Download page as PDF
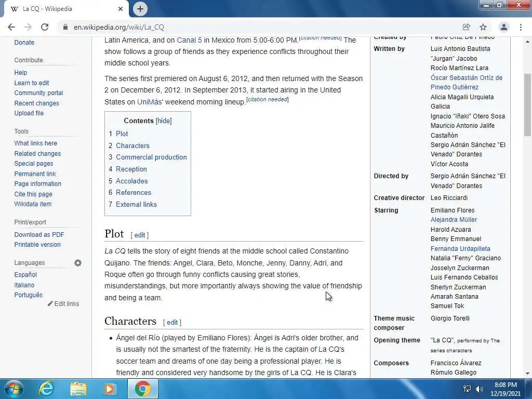Viewport: 532px width, 399px height. 39,234
